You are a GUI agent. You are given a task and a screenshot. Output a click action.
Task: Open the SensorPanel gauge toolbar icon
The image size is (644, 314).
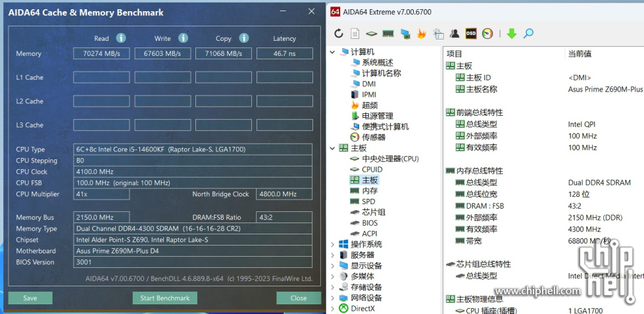coord(487,34)
